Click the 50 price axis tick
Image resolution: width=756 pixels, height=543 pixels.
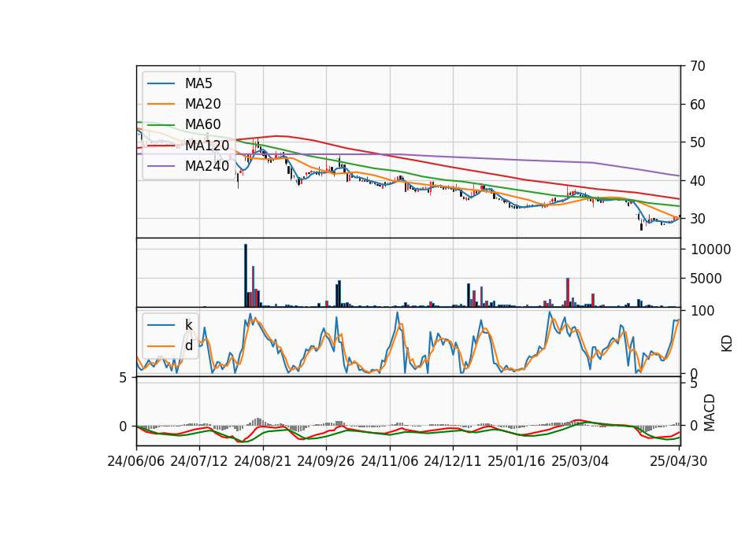[x=697, y=142]
